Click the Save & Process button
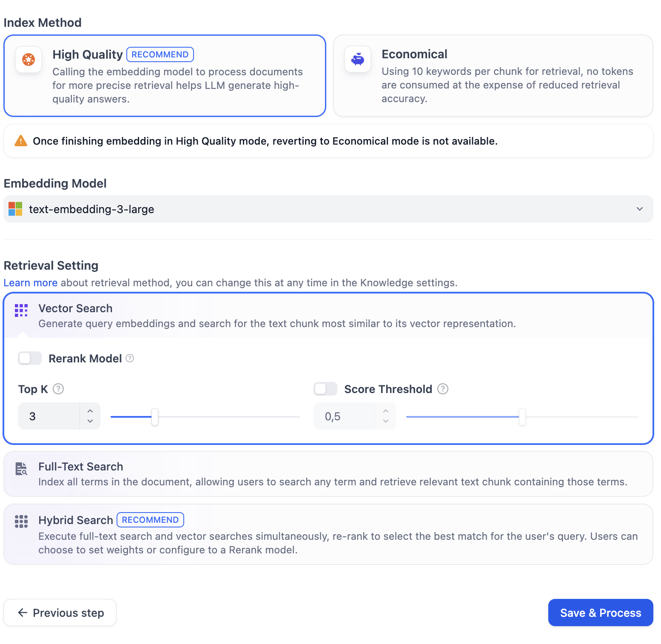The height and width of the screenshot is (644, 661). click(x=600, y=613)
